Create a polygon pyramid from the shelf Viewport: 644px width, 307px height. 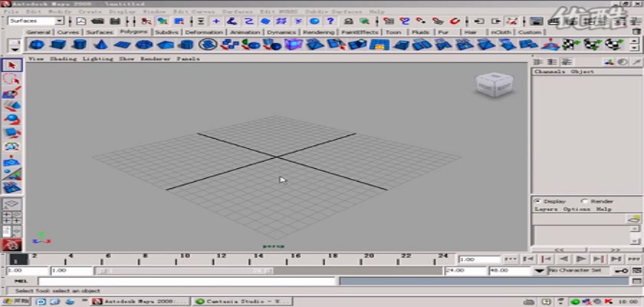165,44
